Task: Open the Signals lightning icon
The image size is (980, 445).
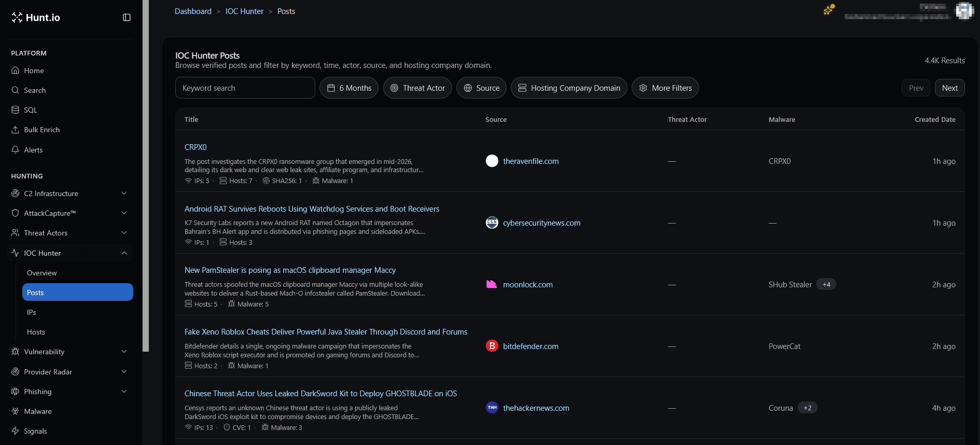Action: point(16,431)
